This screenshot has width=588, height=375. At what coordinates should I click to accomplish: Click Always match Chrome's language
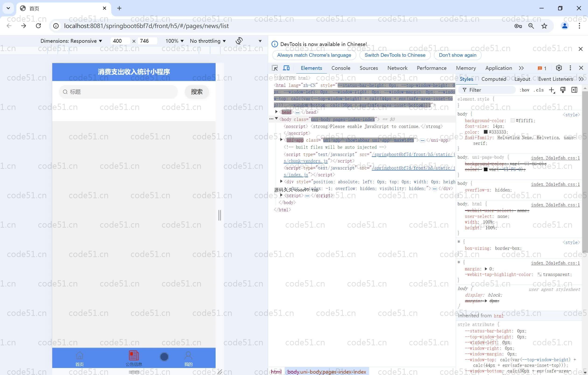[x=314, y=55]
